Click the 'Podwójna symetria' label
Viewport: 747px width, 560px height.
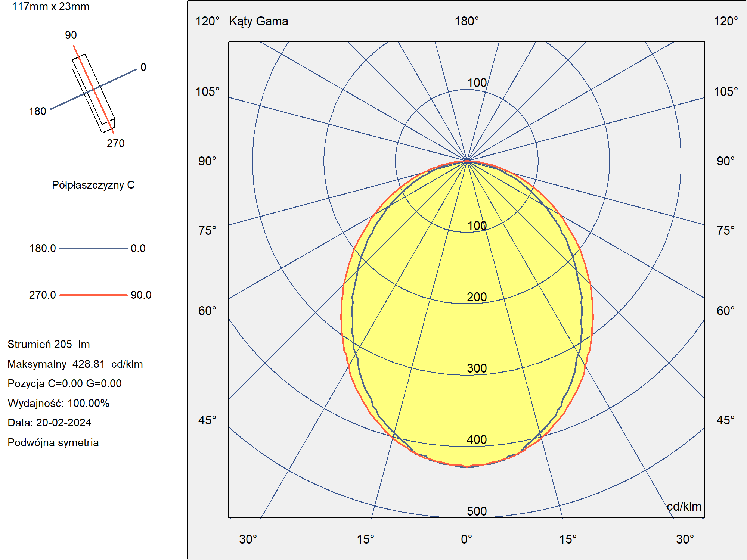pyautogui.click(x=53, y=442)
